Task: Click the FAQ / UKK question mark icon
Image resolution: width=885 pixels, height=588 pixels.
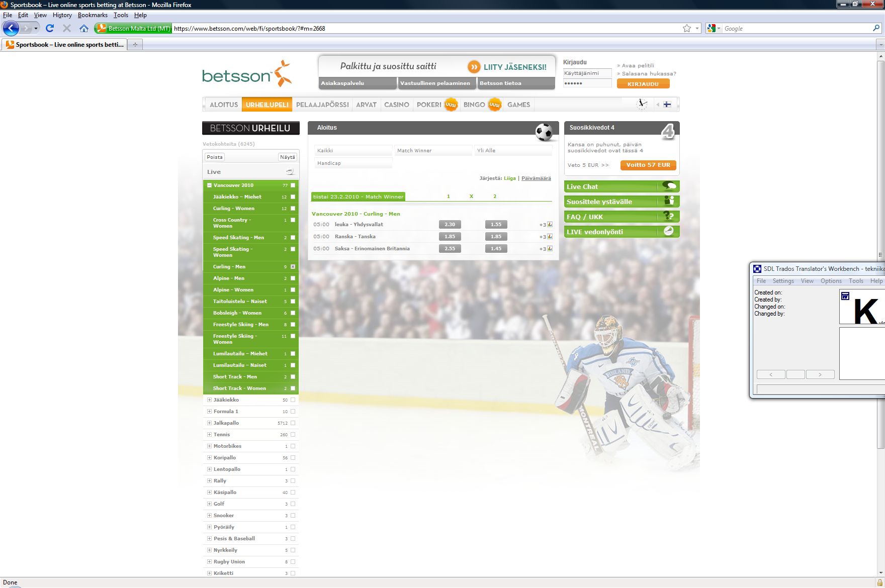Action: click(669, 217)
